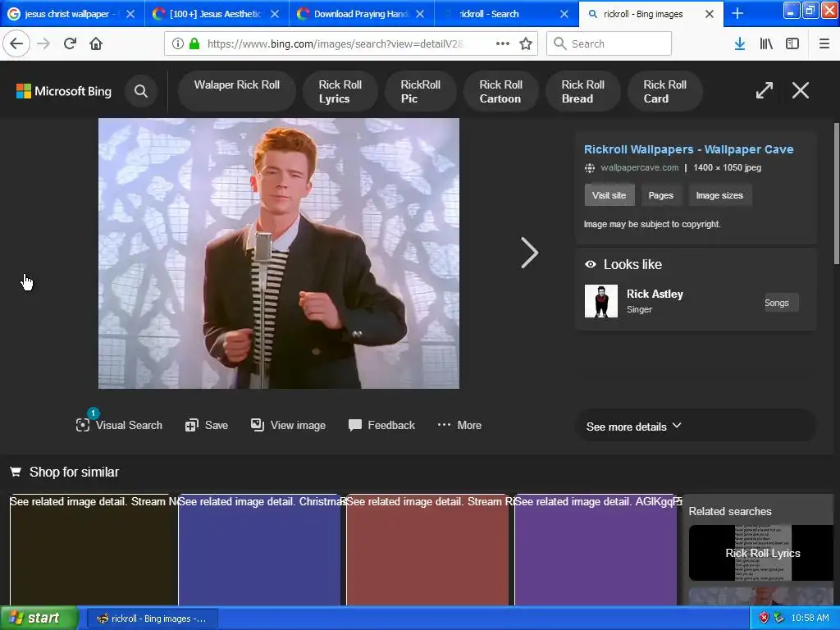Click the Rick Astley thumbnail photo
Screen dimensions: 840x630
(600, 301)
